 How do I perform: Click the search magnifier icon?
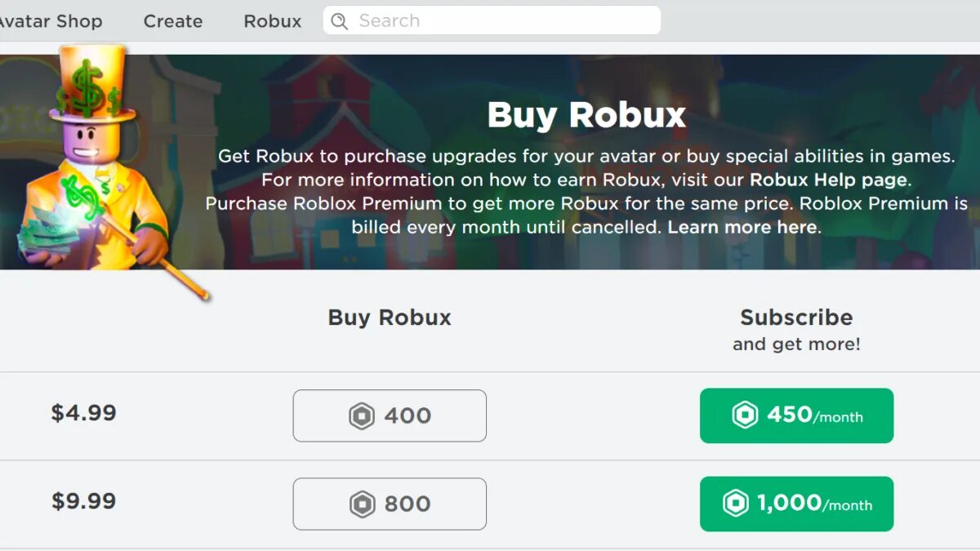(x=339, y=21)
